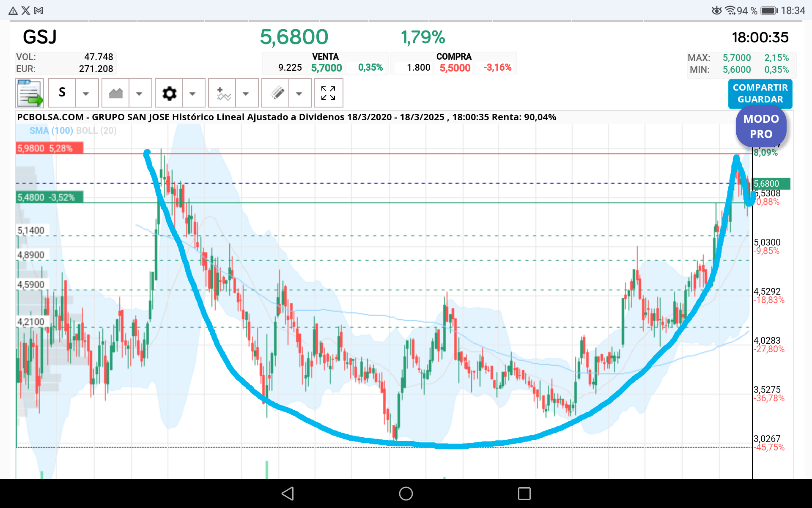812x508 pixels.
Task: Click the MAX value 5,7000
Action: pos(737,58)
